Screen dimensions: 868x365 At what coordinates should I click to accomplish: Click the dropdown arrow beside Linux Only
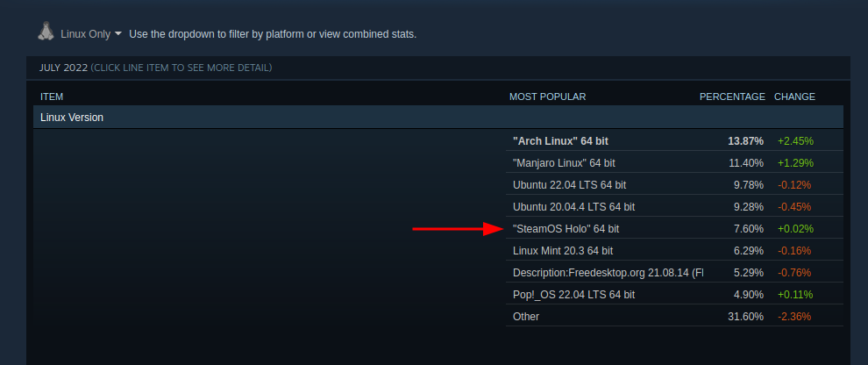point(117,34)
